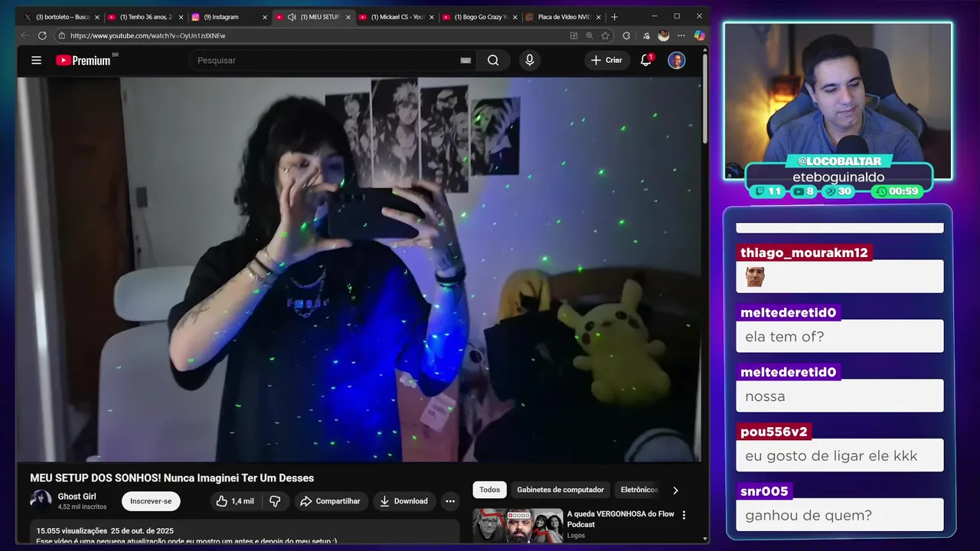This screenshot has height=551, width=980.
Task: Select the Eletrônicos filter chip
Action: tap(639, 490)
